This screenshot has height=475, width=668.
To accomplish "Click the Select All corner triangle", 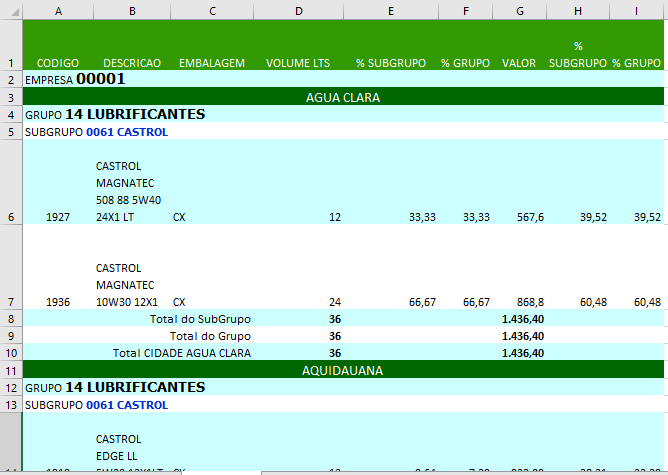I will click(10, 10).
